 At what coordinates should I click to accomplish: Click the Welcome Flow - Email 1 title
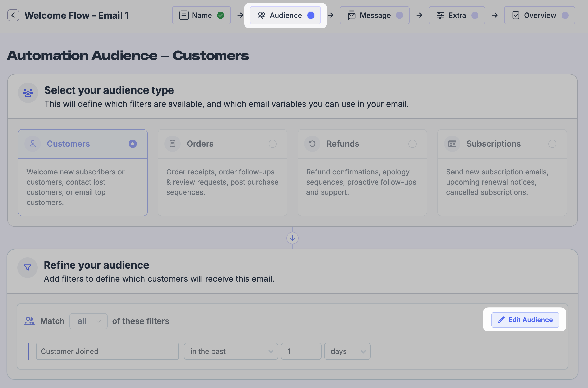click(77, 15)
